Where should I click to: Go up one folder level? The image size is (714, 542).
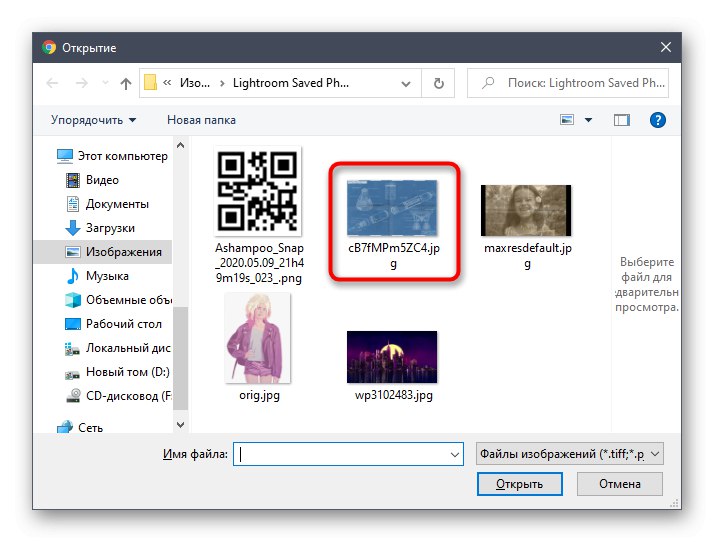click(x=126, y=83)
